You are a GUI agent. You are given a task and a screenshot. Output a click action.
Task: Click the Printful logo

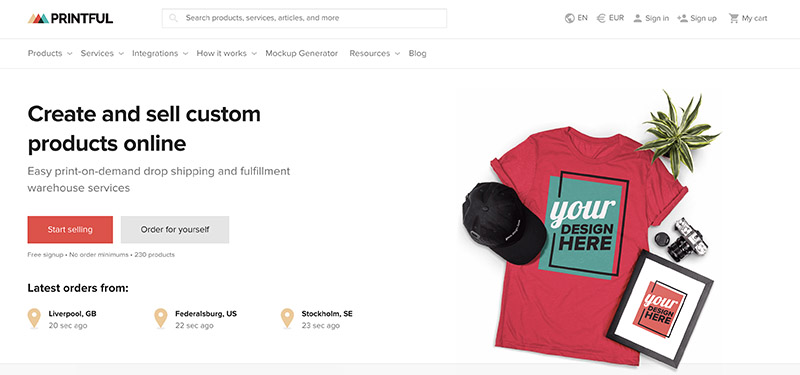pyautogui.click(x=70, y=18)
